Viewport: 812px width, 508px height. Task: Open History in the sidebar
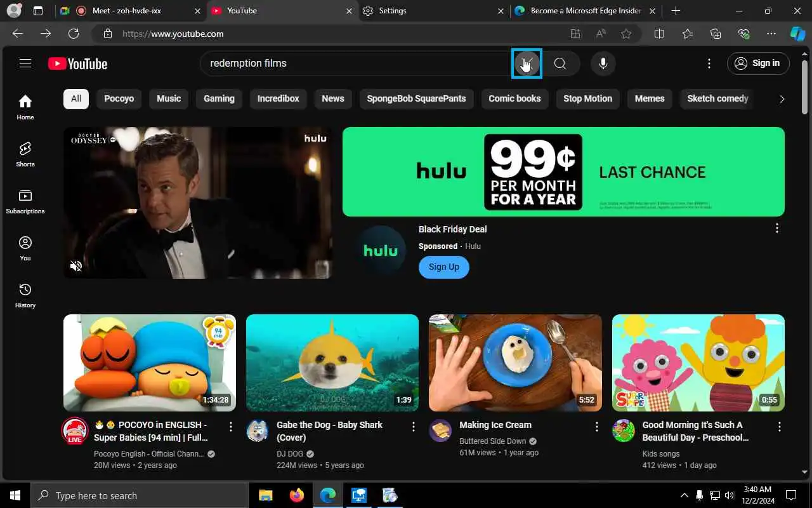coord(25,295)
